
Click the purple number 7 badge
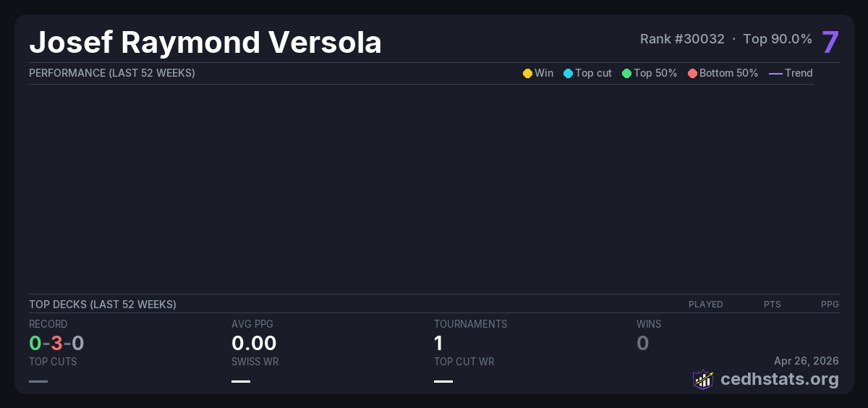830,42
